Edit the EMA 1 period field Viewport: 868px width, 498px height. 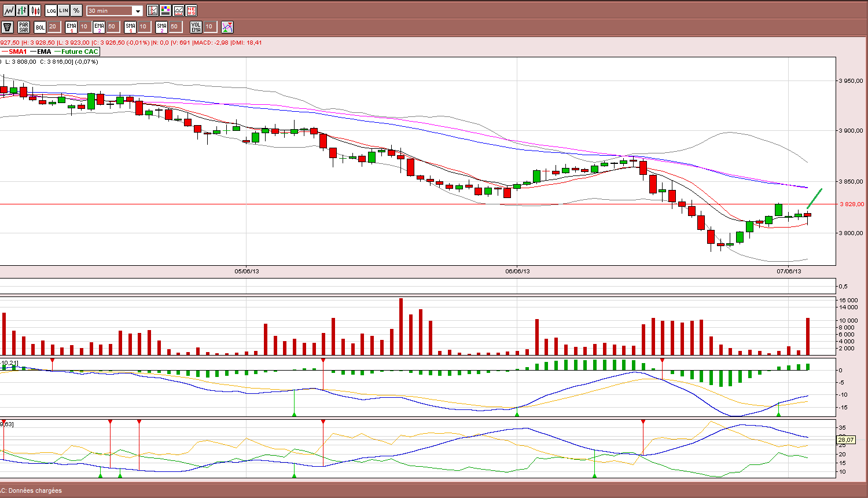[x=84, y=27]
